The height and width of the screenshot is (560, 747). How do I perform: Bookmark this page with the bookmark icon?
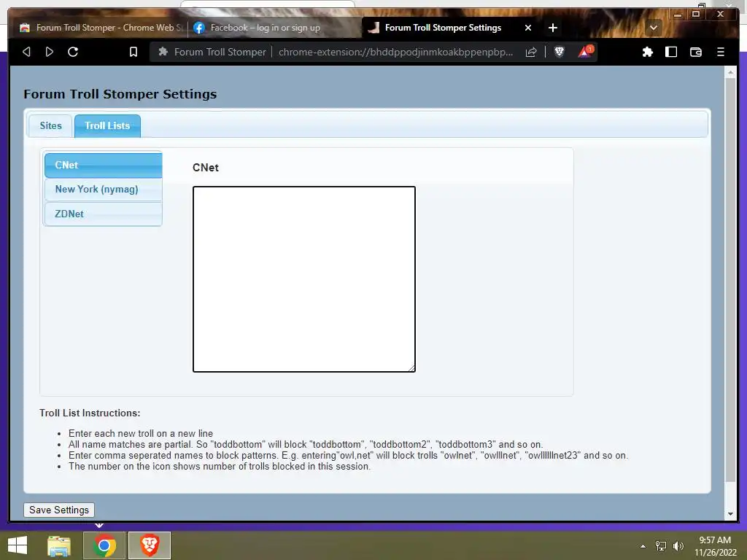pyautogui.click(x=133, y=52)
